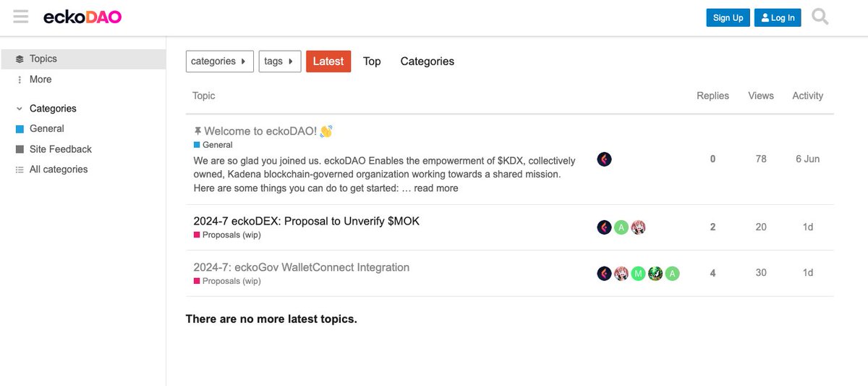Click the green M avatar in WalletConnect row

[x=638, y=273]
